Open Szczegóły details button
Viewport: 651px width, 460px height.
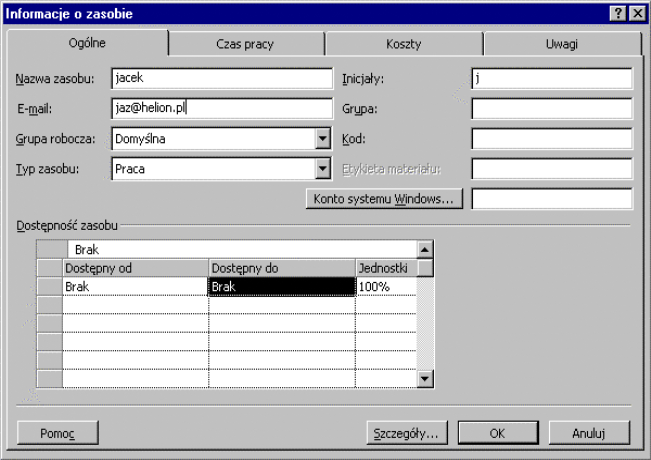[x=405, y=434]
